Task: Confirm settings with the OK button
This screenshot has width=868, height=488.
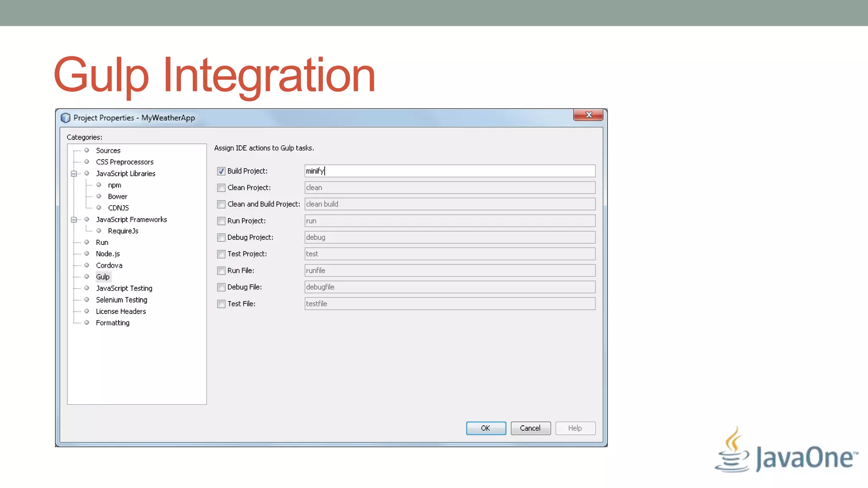Action: coord(486,428)
